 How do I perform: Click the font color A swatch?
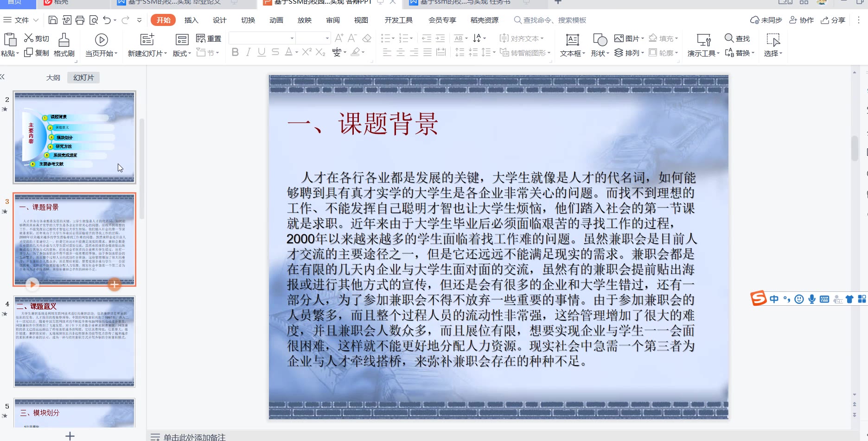pos(288,52)
